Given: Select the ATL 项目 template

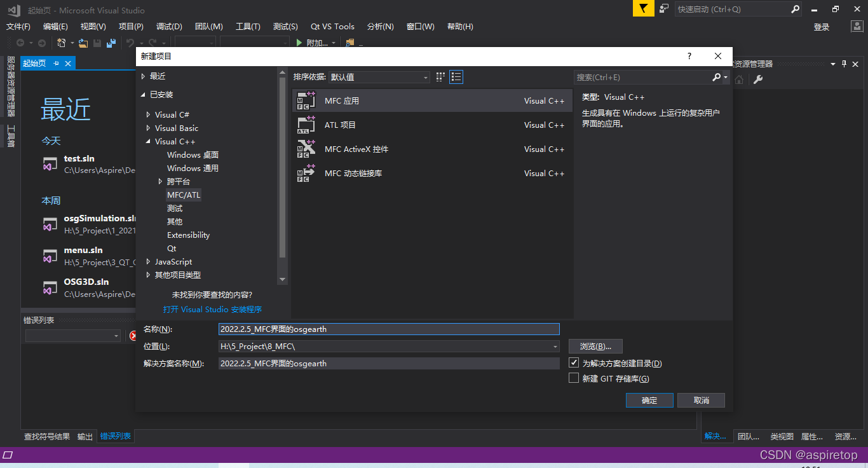Looking at the screenshot, I should [x=431, y=125].
